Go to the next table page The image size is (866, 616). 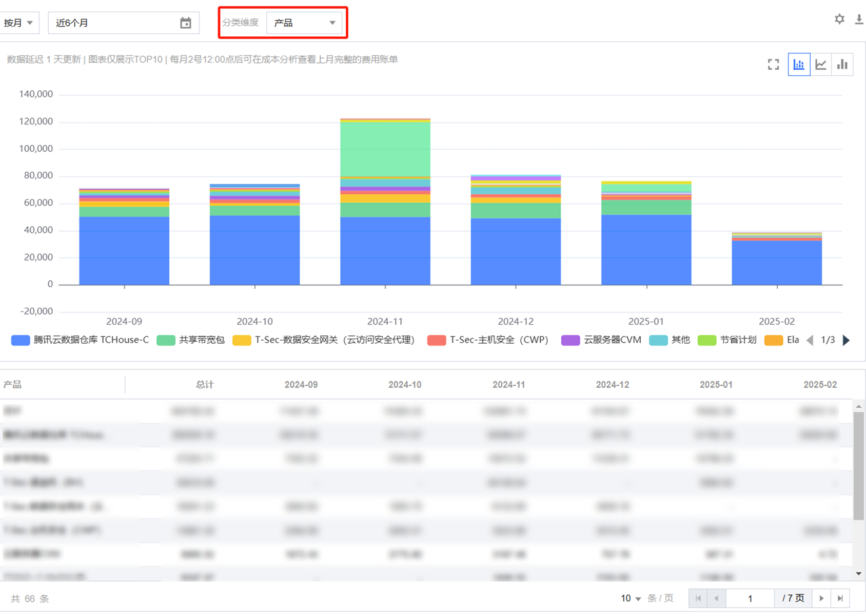pyautogui.click(x=821, y=599)
